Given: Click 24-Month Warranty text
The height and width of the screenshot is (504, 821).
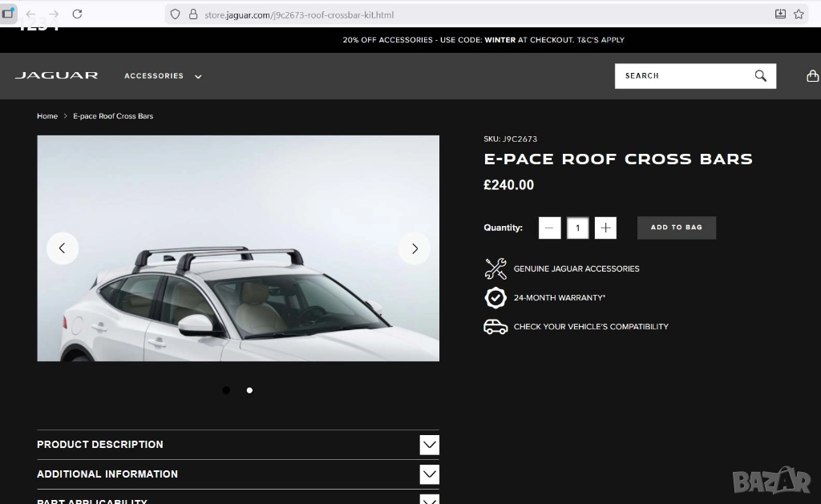Looking at the screenshot, I should [x=559, y=298].
